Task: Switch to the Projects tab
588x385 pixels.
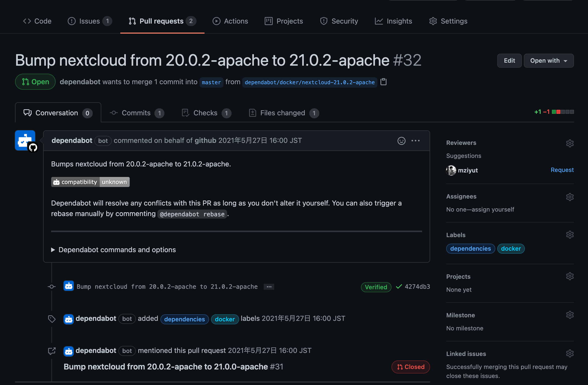Action: [284, 21]
